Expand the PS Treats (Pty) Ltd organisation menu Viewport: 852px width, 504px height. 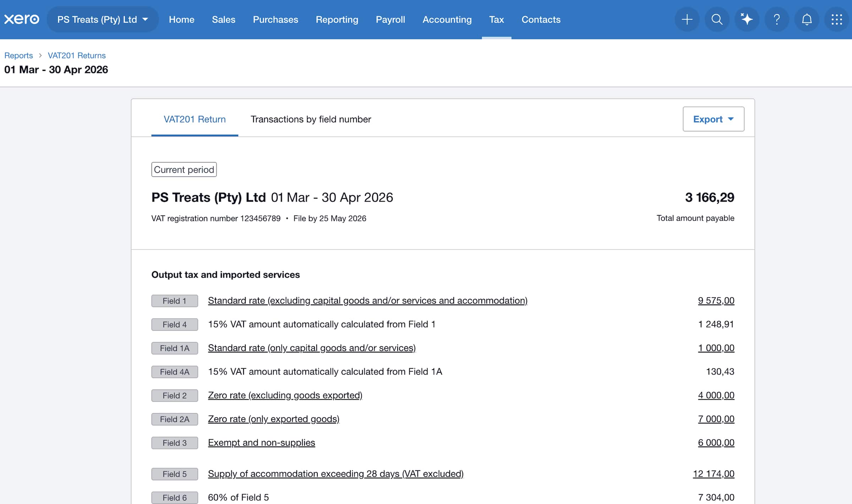[103, 19]
